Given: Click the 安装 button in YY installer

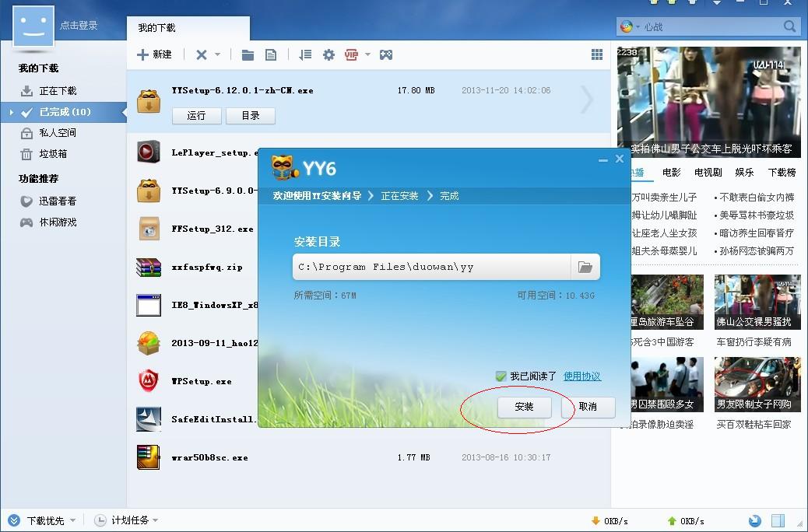Looking at the screenshot, I should coord(525,407).
